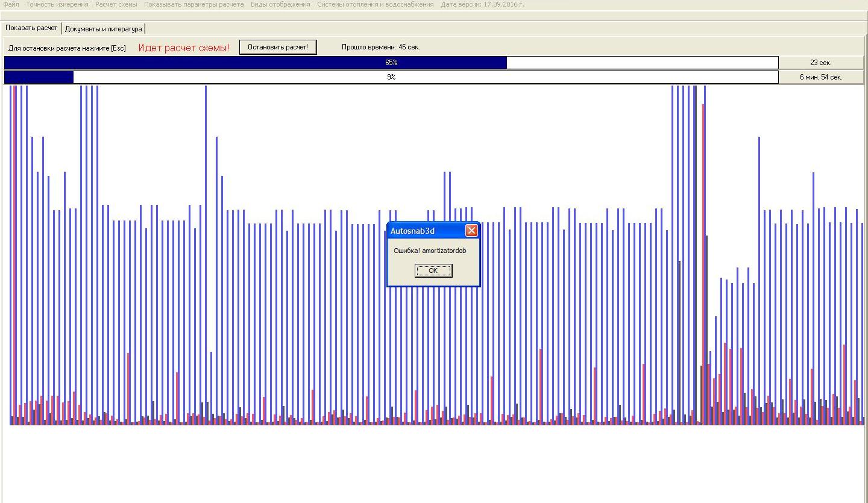Switch to Документы и литература tab
Screen dimensions: 868x503
coord(104,29)
